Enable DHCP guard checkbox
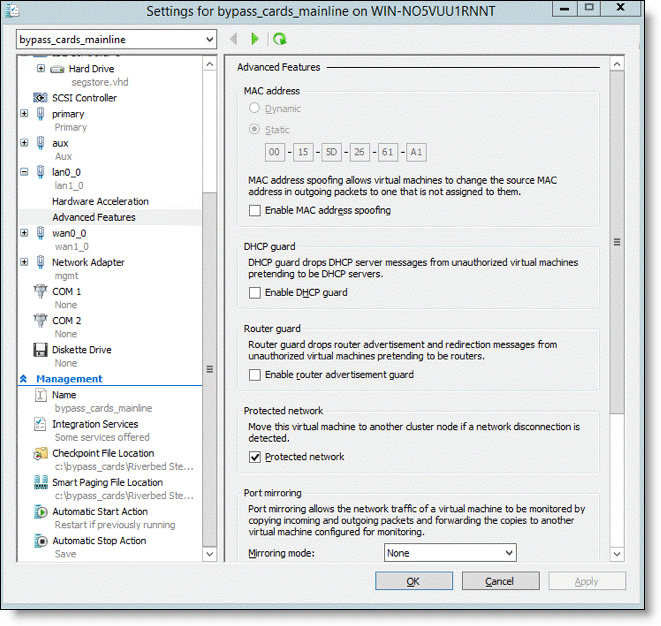 pyautogui.click(x=255, y=292)
